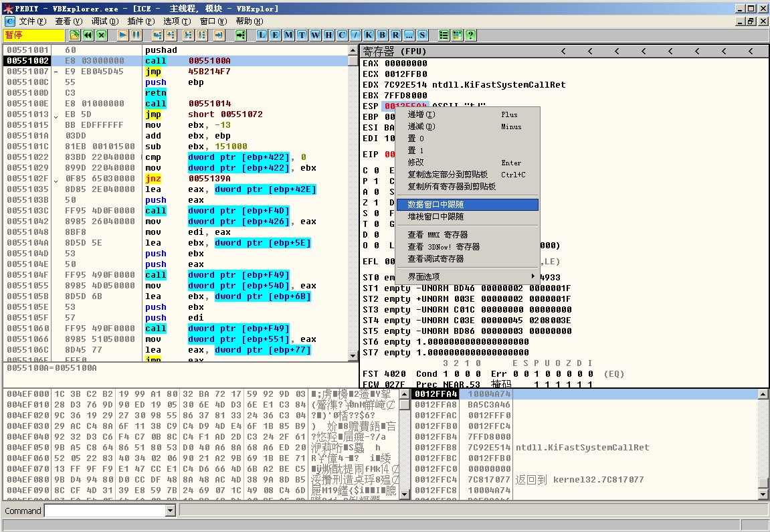This screenshot has width=770, height=532.
Task: Open the 调试(D) menu
Action: [x=104, y=21]
